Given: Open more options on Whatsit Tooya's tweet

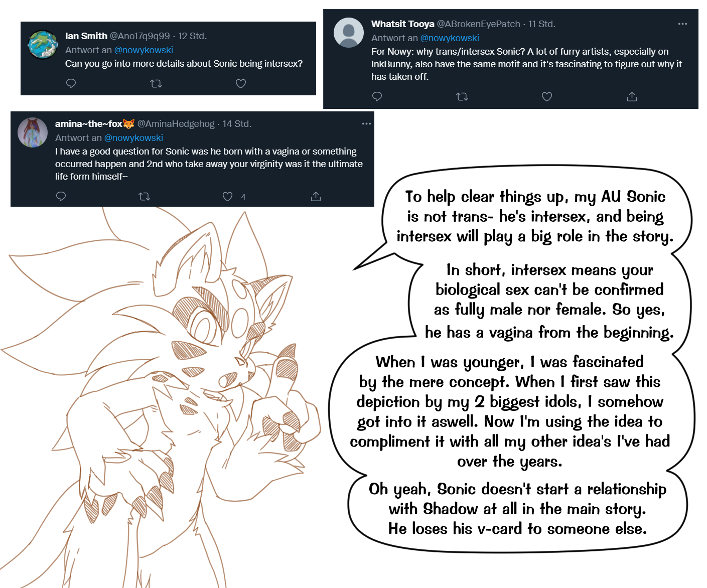Looking at the screenshot, I should [682, 24].
